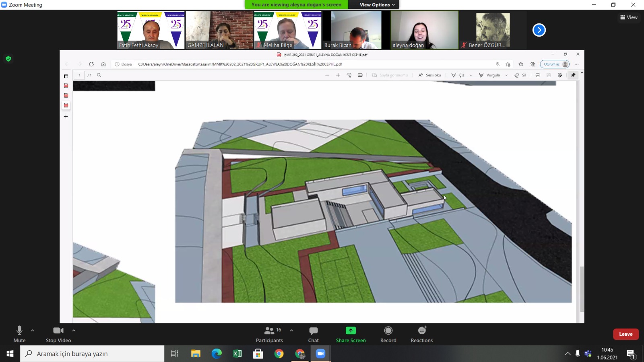Click the green Share Screen icon
The image size is (644, 362).
click(351, 331)
